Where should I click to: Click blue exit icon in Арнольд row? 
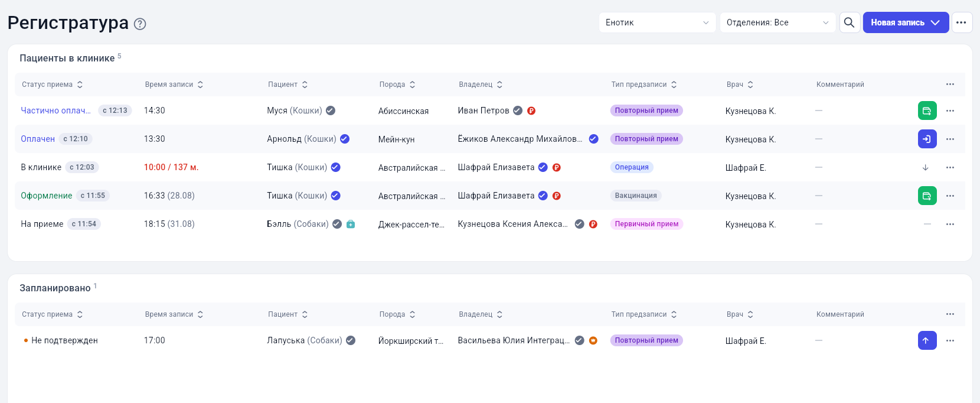(x=927, y=139)
